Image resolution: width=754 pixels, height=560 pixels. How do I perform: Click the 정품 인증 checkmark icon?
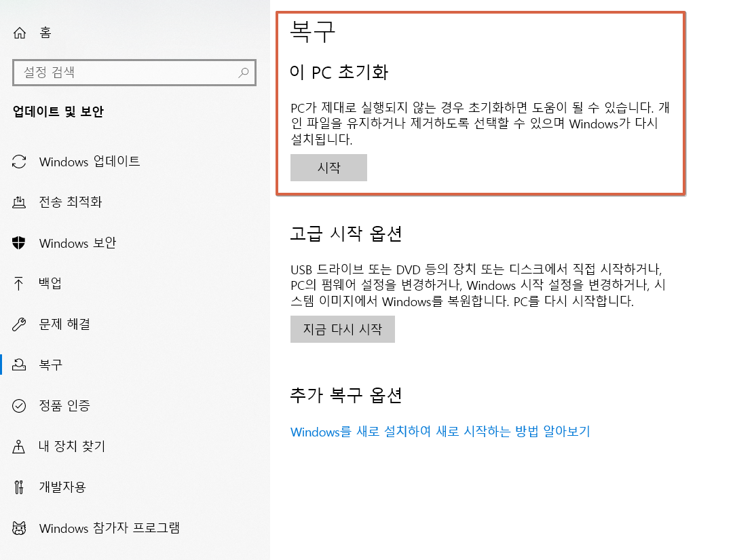pos(19,406)
